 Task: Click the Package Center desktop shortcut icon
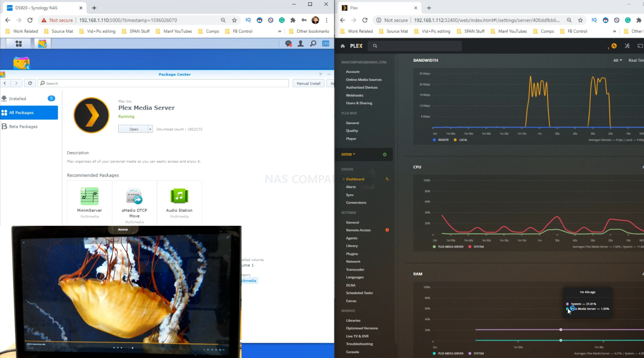(21, 63)
